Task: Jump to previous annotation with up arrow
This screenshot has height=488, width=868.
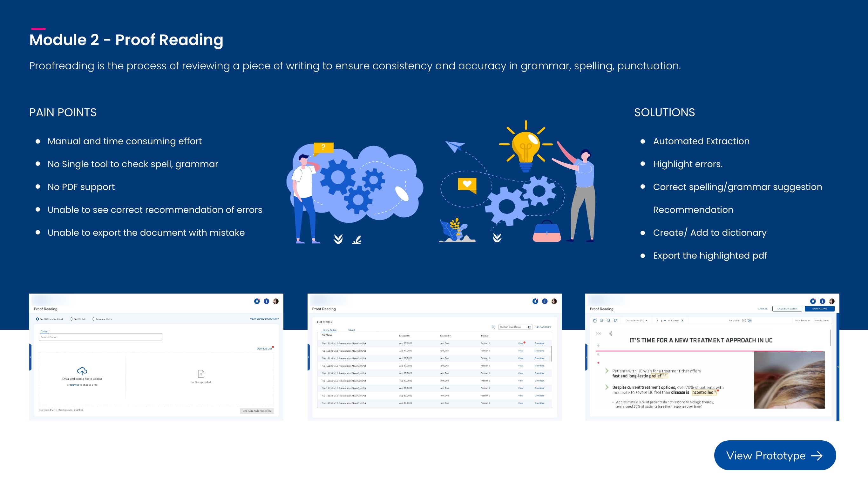Action: click(x=744, y=321)
